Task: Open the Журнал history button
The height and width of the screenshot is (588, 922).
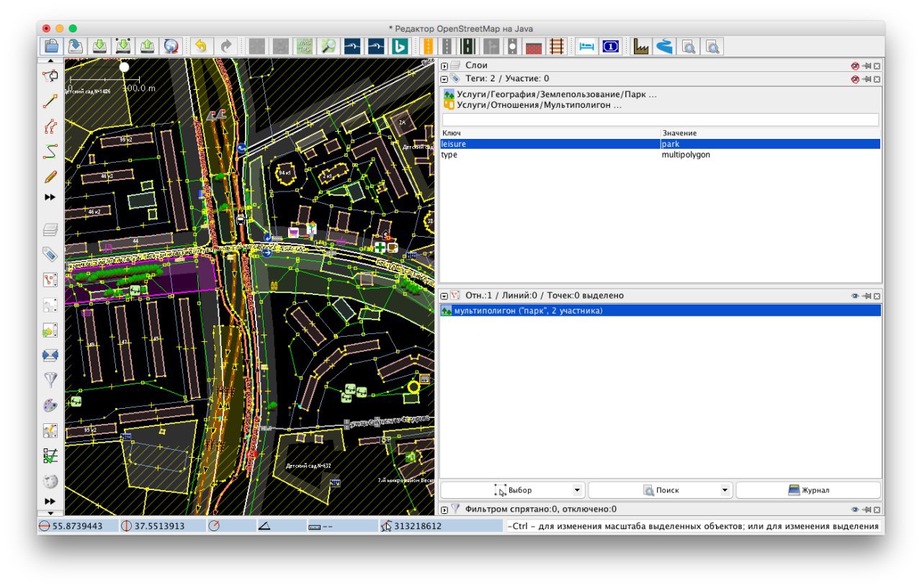Action: [x=808, y=490]
